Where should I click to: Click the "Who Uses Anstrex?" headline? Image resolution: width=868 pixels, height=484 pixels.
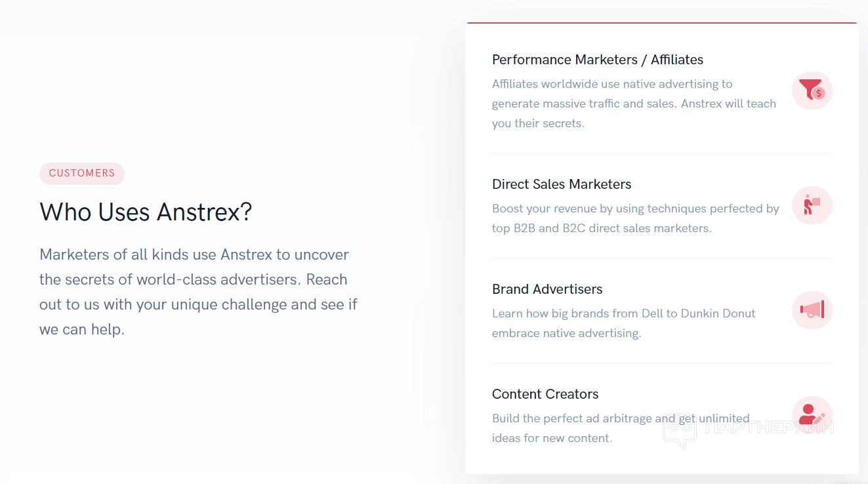[146, 212]
